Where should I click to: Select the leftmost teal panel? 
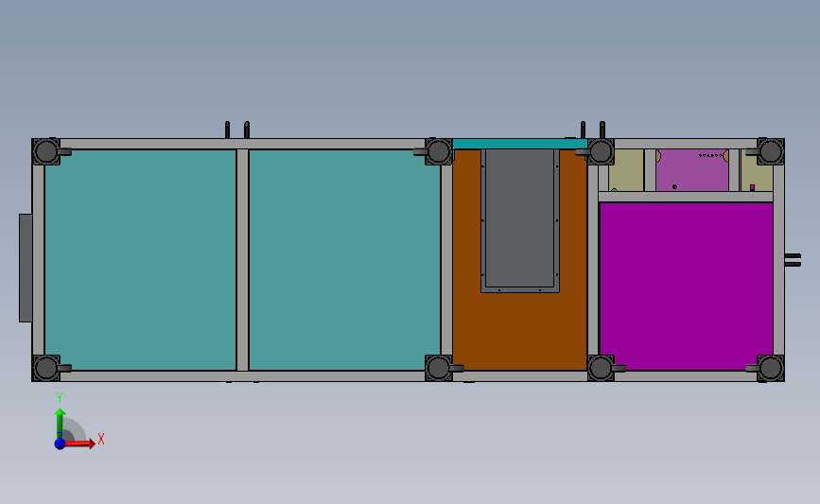[140, 260]
